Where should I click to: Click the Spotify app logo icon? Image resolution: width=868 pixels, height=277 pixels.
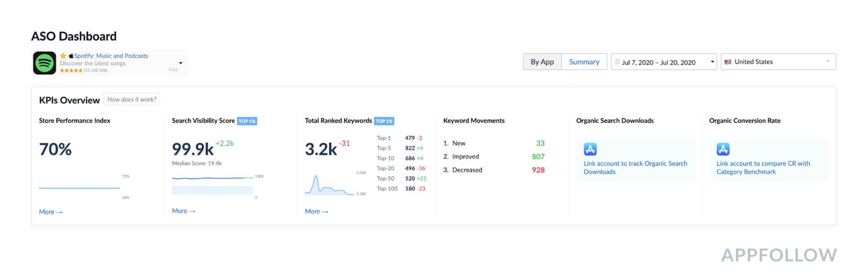45,63
